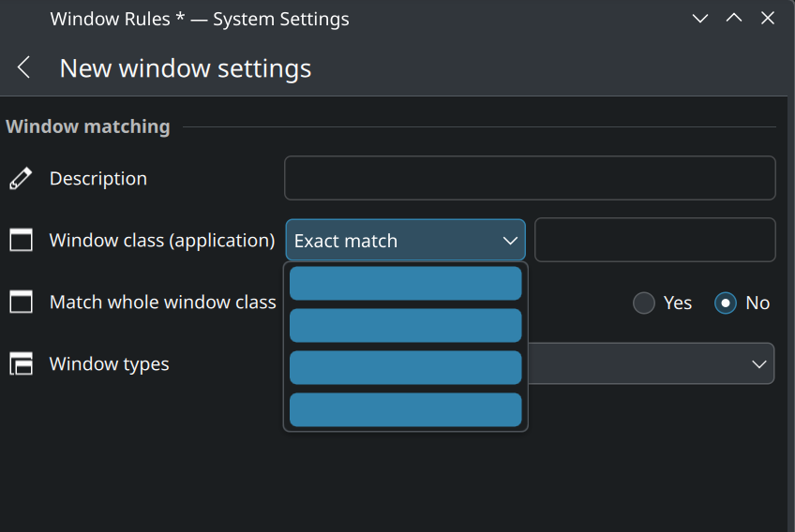The width and height of the screenshot is (795, 532).
Task: Close the System Settings window
Action: (x=768, y=19)
